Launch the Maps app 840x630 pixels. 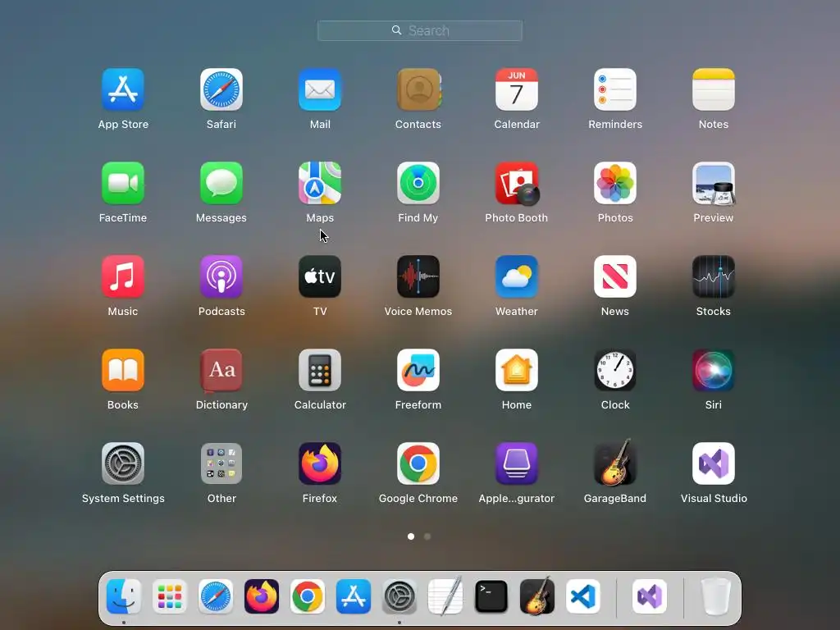tap(320, 183)
